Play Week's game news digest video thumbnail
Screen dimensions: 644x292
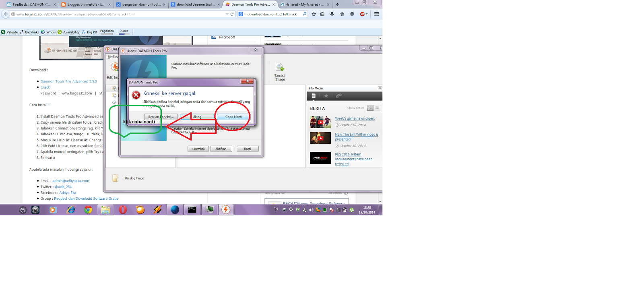tap(320, 122)
